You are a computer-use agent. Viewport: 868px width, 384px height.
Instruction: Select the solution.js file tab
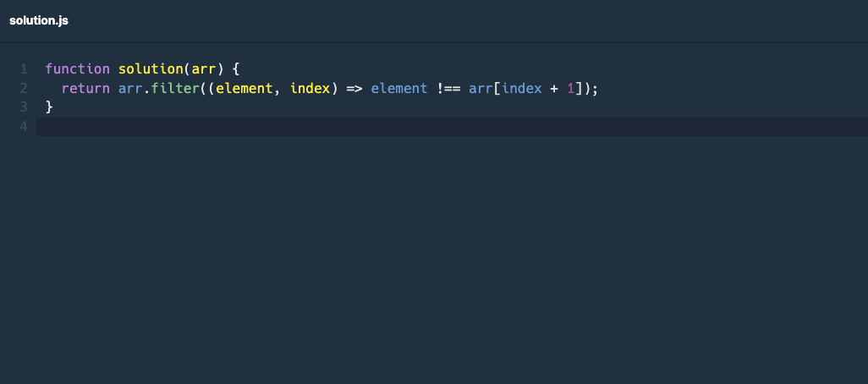(39, 20)
